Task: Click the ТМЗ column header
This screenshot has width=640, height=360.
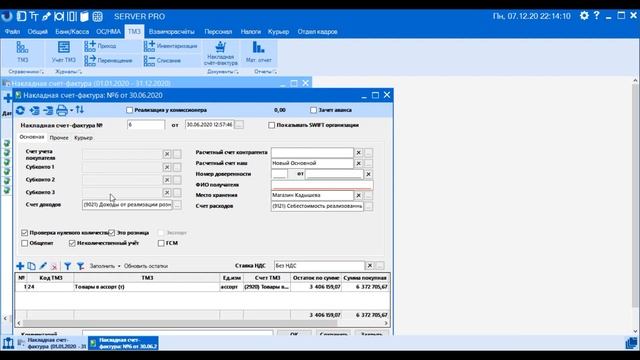Action: tap(147, 278)
